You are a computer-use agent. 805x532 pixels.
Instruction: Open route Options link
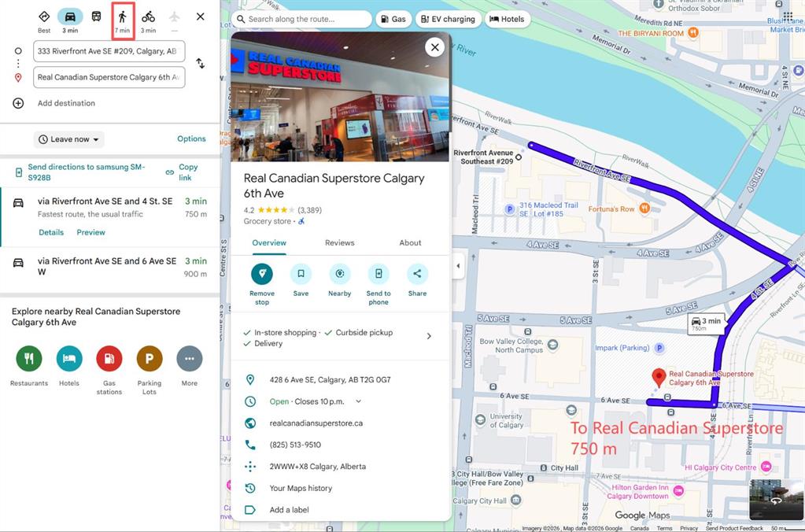[x=191, y=139]
